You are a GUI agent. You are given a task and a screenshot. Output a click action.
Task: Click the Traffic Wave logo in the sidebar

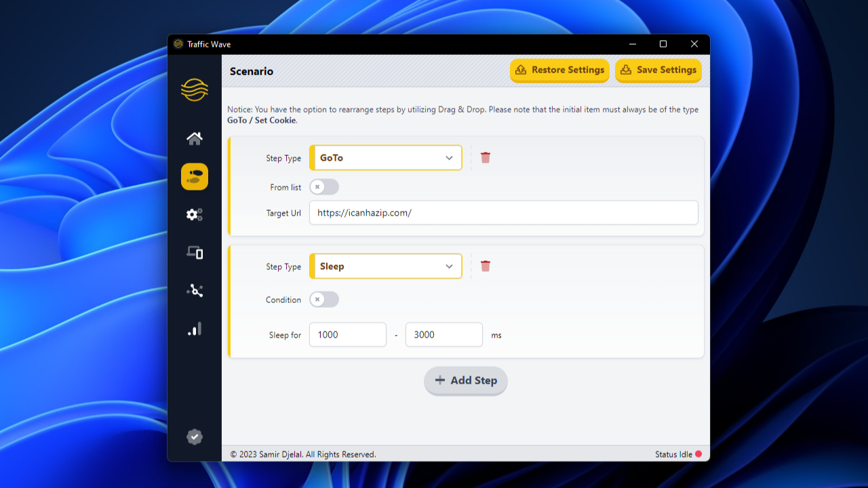[195, 90]
